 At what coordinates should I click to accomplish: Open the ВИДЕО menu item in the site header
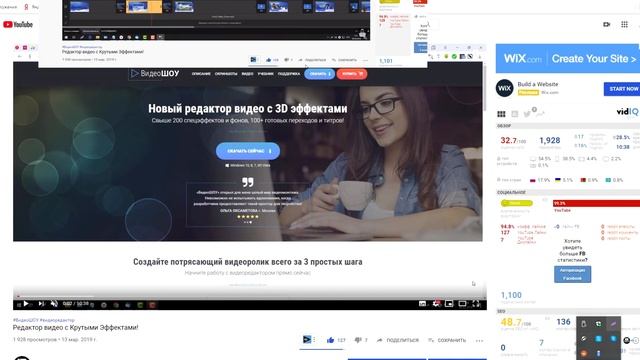pyautogui.click(x=247, y=74)
